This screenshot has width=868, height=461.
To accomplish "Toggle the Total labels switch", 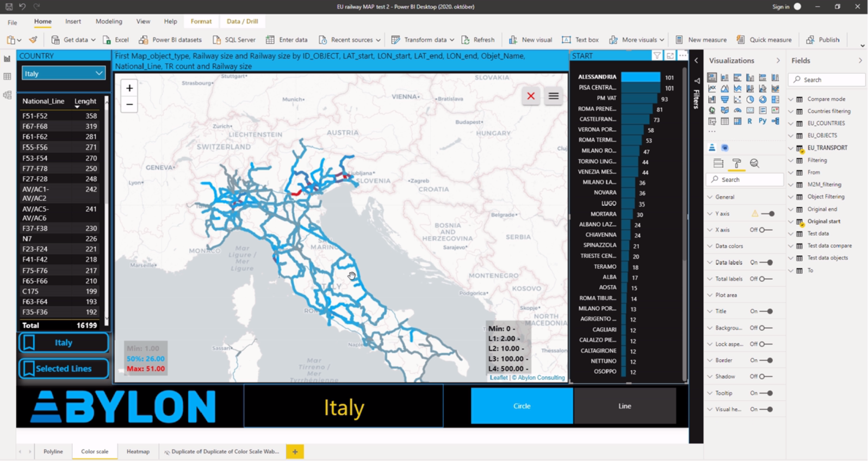I will click(766, 279).
